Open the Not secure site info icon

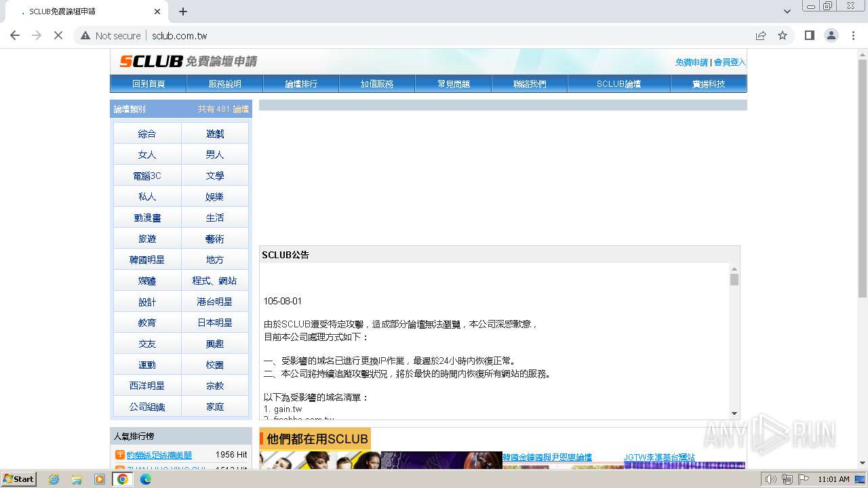[x=85, y=35]
